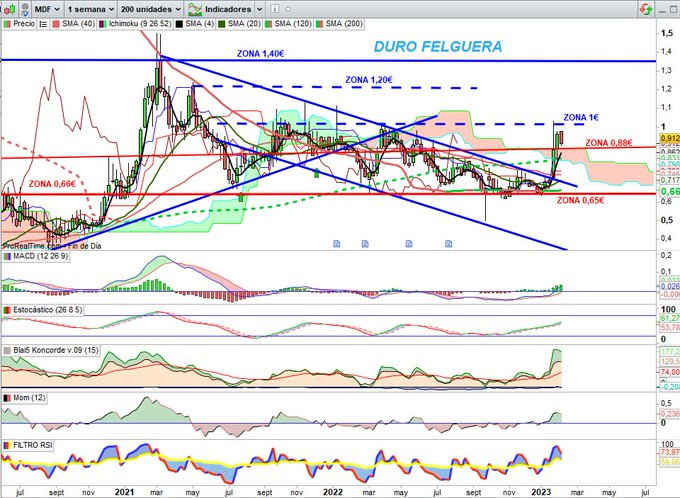Click the red-green arrows refresh icon
The image size is (680, 498).
[x=646, y=9]
